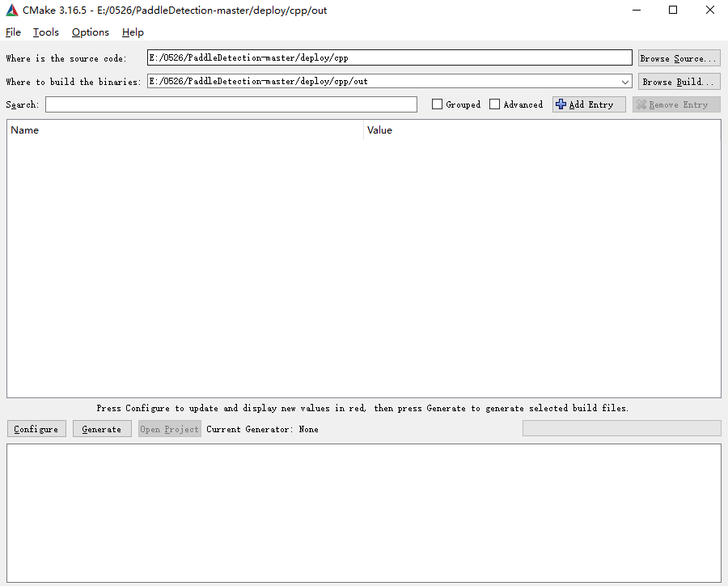
Task: Open the File menu
Action: (13, 32)
